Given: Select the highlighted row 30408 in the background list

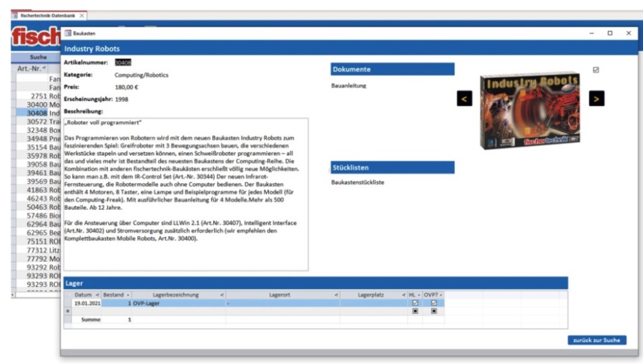Looking at the screenshot, I should coord(38,113).
